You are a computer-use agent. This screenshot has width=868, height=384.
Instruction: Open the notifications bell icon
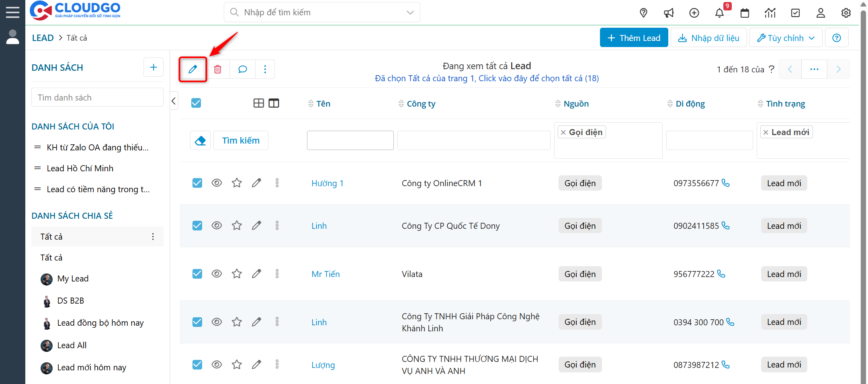point(719,13)
